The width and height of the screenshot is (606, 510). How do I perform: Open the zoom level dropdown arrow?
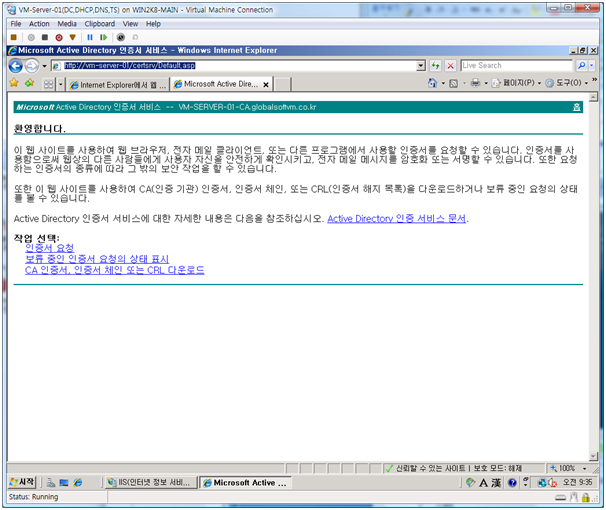coord(584,469)
